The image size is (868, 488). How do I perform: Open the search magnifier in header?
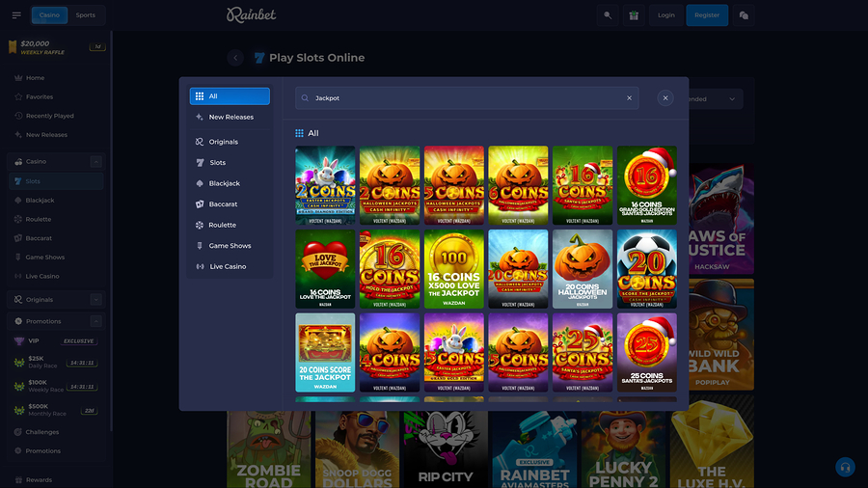pos(608,15)
